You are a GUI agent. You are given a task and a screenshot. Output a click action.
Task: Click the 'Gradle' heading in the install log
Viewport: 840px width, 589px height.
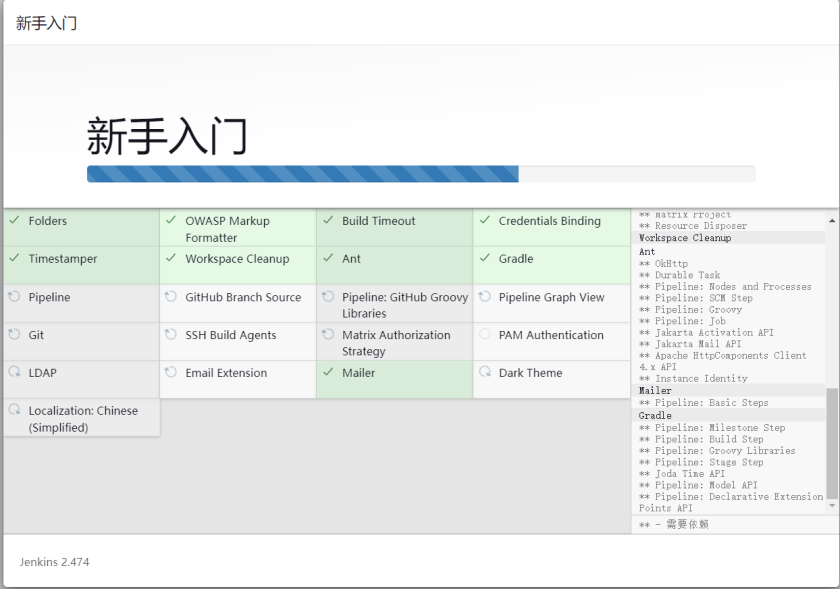[655, 415]
